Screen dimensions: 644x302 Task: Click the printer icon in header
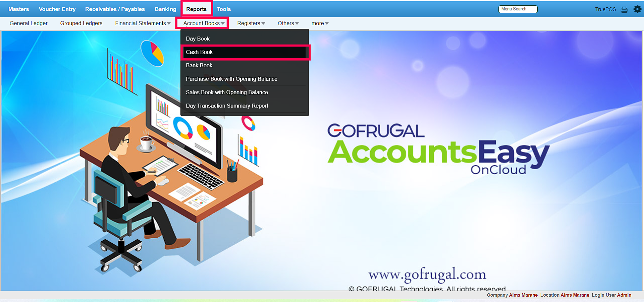[624, 9]
